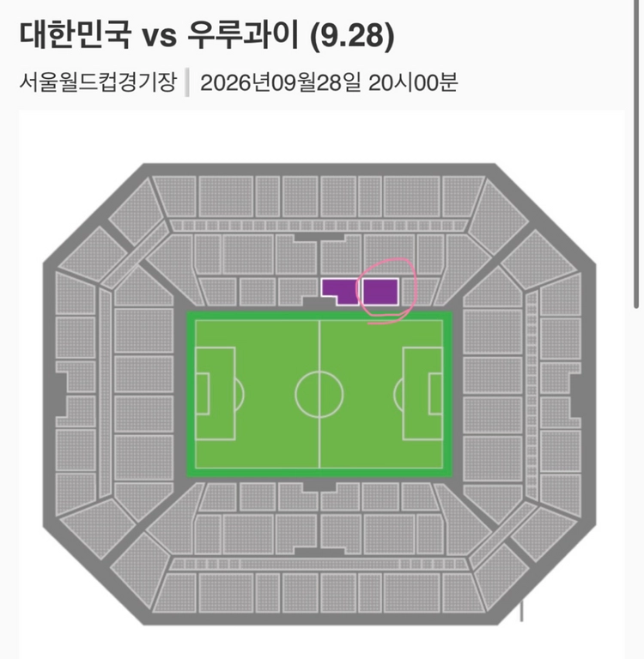Click the left goal's six-yard box
Image resolution: width=644 pixels, height=659 pixels.
click(203, 393)
